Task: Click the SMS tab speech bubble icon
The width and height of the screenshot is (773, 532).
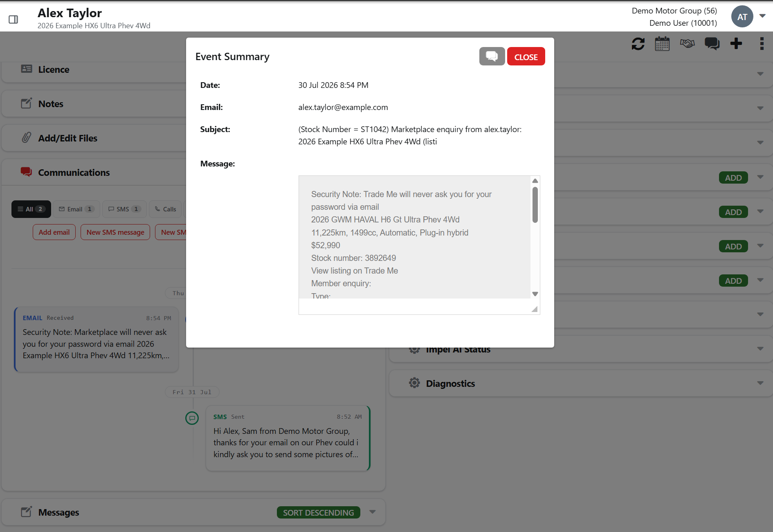Action: [x=111, y=209]
